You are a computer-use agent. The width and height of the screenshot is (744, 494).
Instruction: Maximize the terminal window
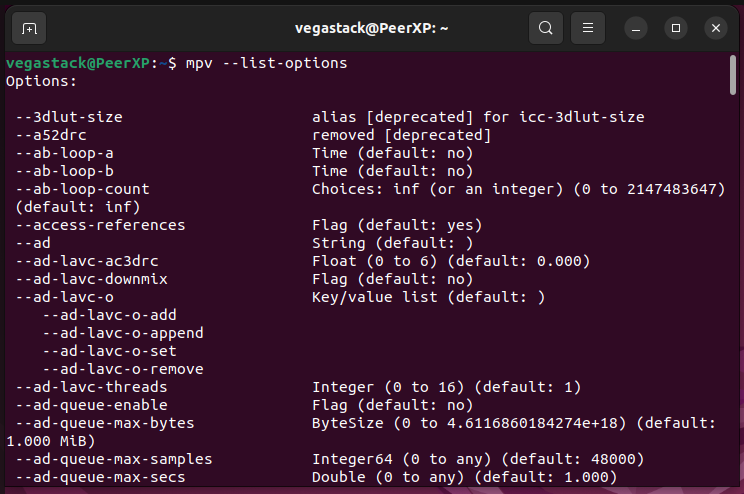click(x=676, y=28)
